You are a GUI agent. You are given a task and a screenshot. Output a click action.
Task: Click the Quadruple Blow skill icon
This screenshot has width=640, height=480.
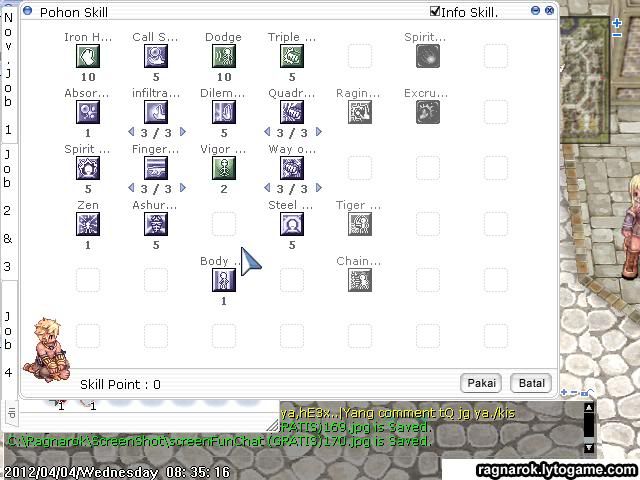point(292,112)
